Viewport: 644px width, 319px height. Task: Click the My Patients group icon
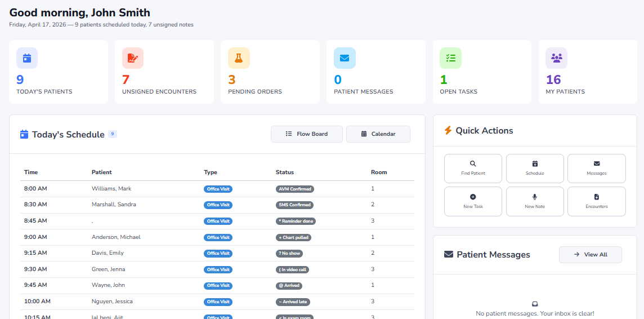pyautogui.click(x=556, y=58)
